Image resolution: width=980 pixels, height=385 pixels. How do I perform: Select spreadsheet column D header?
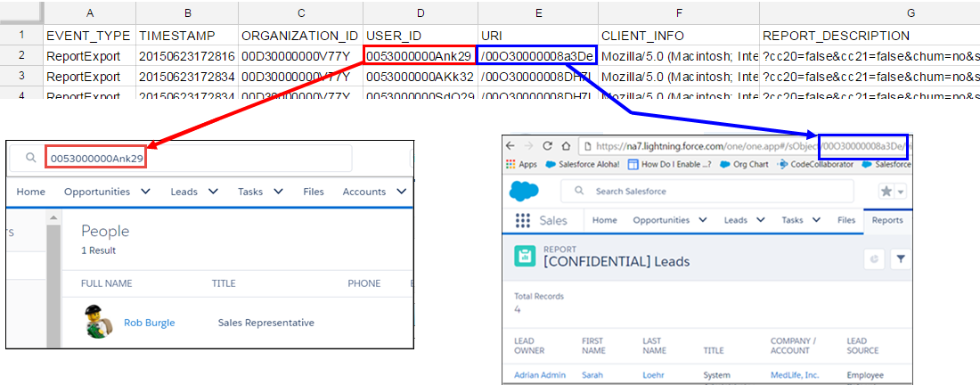coord(421,13)
